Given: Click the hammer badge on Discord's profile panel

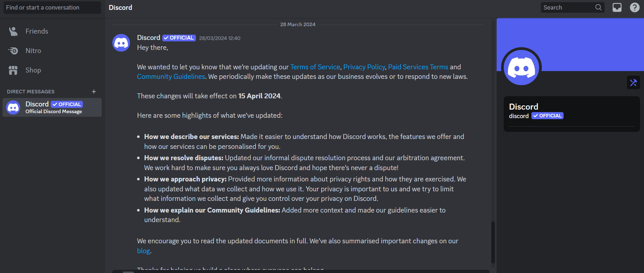Looking at the screenshot, I should (633, 82).
